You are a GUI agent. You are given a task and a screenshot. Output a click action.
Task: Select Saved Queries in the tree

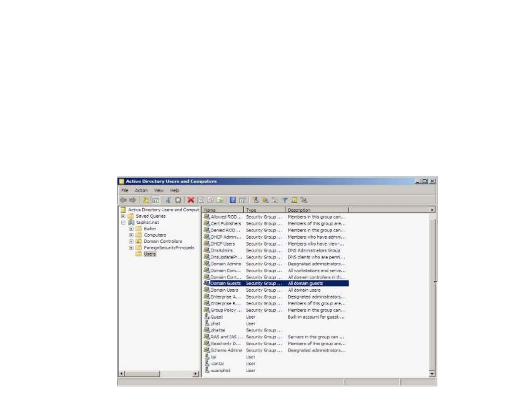151,216
